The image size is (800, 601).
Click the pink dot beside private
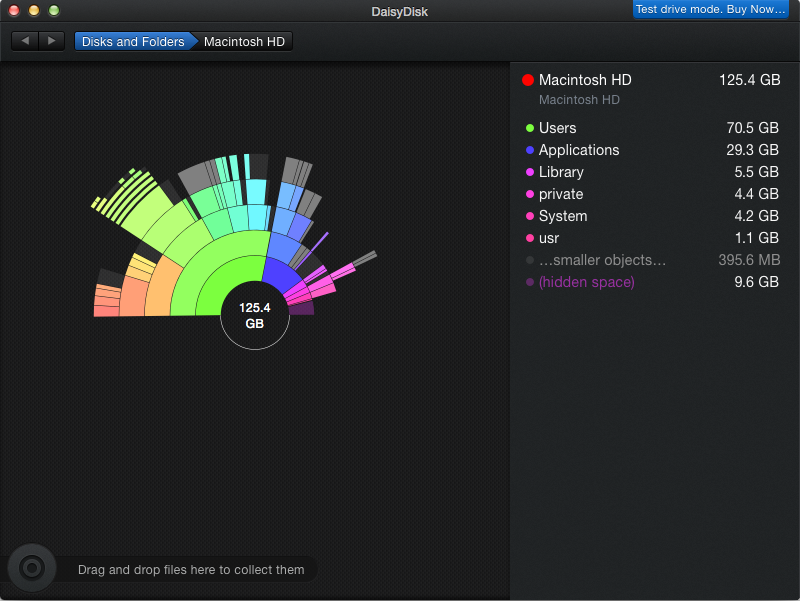point(530,194)
